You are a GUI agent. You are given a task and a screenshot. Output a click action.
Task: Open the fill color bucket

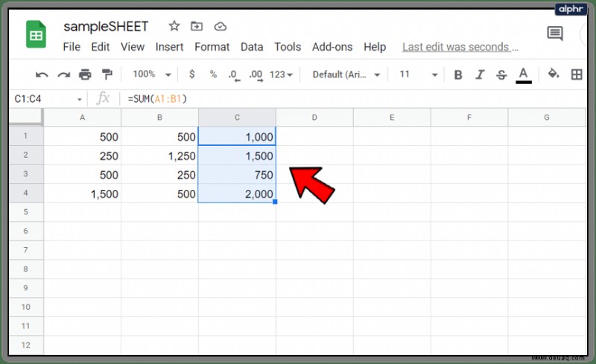(553, 73)
